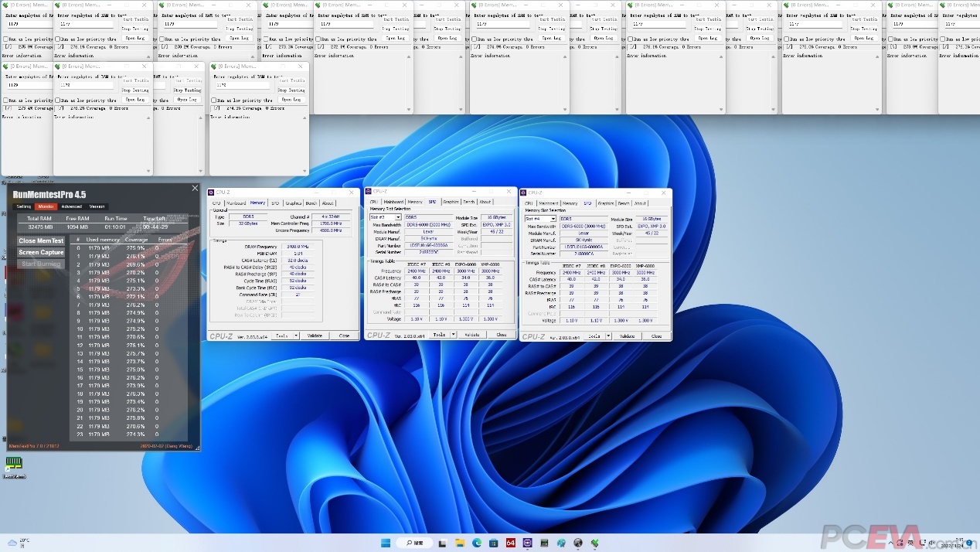Toggle low priority checkbox in first MemTest window
The image size is (980, 552).
point(6,39)
